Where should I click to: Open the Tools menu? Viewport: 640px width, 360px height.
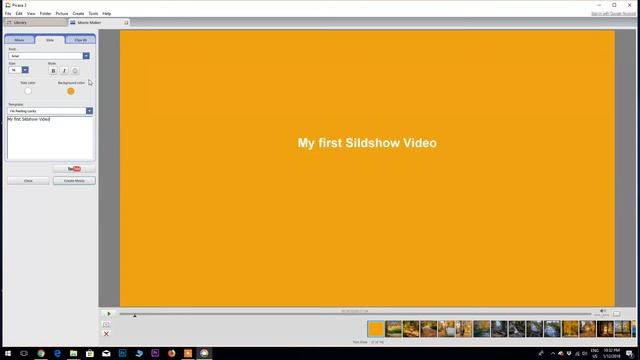(93, 13)
